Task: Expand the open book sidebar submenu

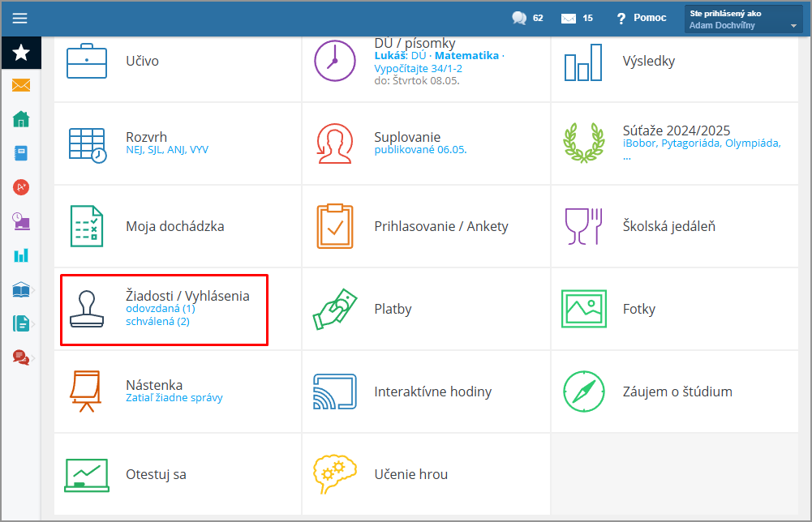Action: pyautogui.click(x=23, y=289)
